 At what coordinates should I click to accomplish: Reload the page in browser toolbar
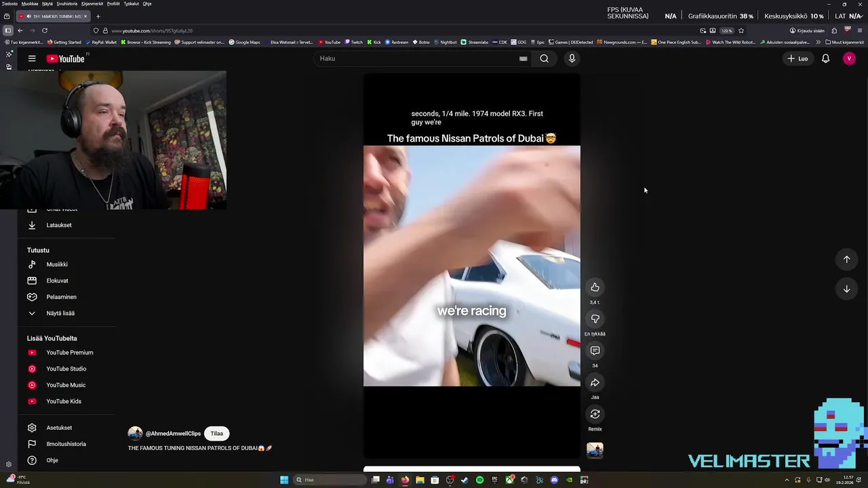pyautogui.click(x=45, y=30)
